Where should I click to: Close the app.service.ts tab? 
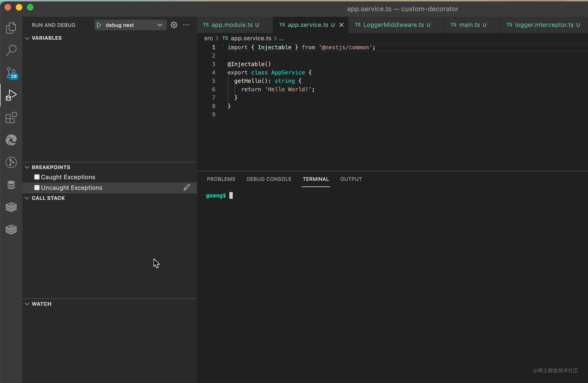(342, 25)
